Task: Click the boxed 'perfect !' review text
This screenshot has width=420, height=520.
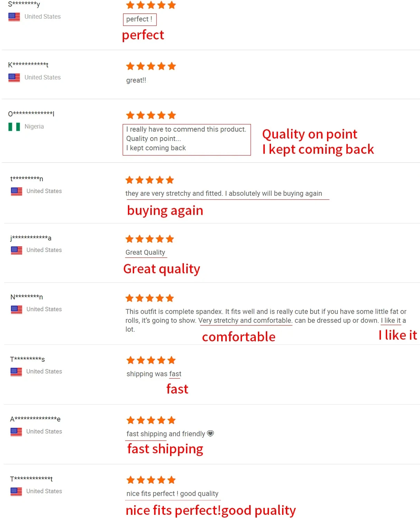Action: pyautogui.click(x=139, y=19)
